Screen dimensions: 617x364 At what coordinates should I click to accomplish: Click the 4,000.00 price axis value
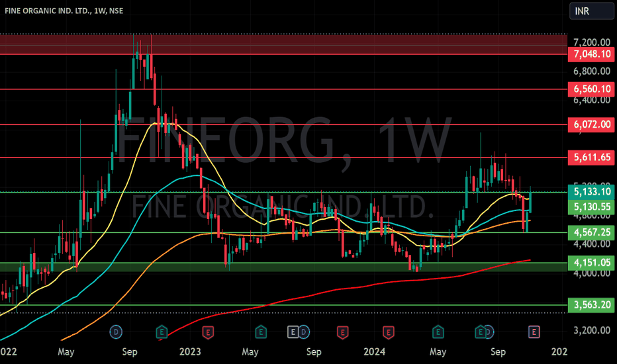[591, 273]
